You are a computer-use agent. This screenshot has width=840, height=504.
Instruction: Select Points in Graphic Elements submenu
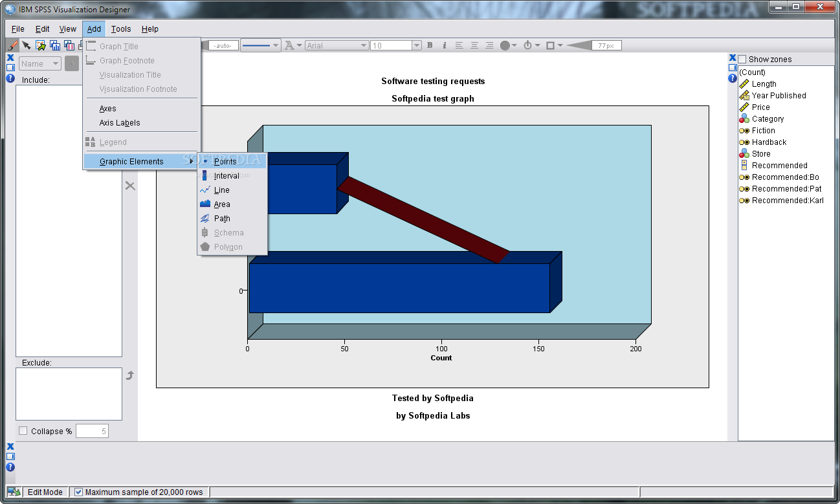click(232, 162)
